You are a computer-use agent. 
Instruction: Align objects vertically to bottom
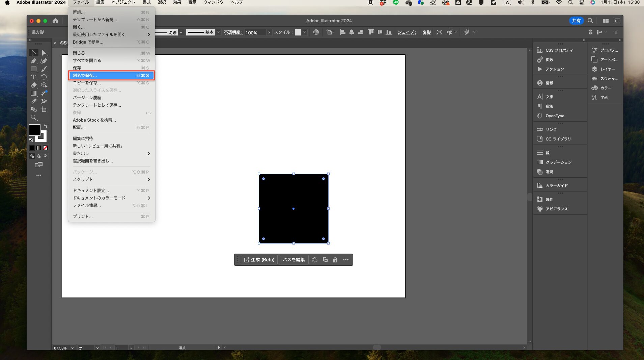(x=389, y=32)
